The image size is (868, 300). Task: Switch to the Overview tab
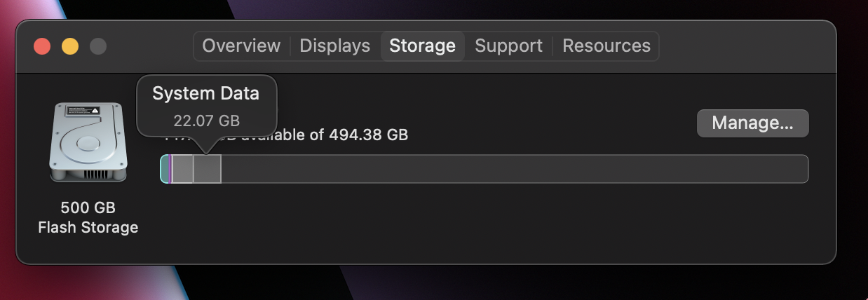point(241,46)
